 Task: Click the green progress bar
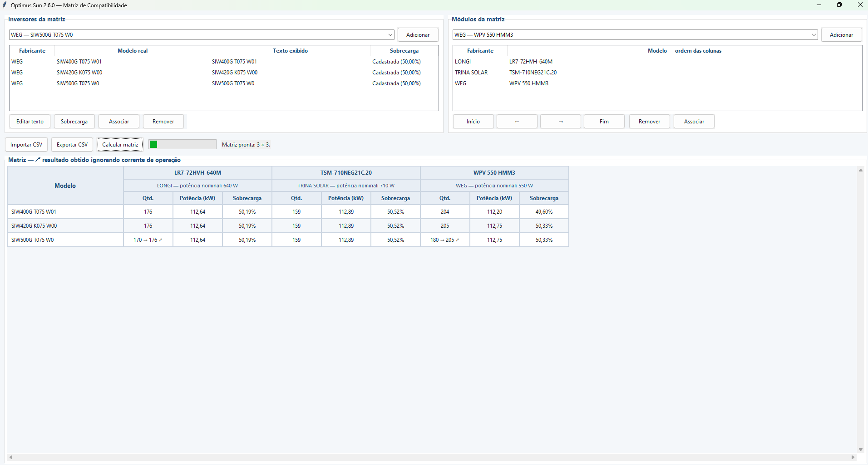pyautogui.click(x=182, y=144)
